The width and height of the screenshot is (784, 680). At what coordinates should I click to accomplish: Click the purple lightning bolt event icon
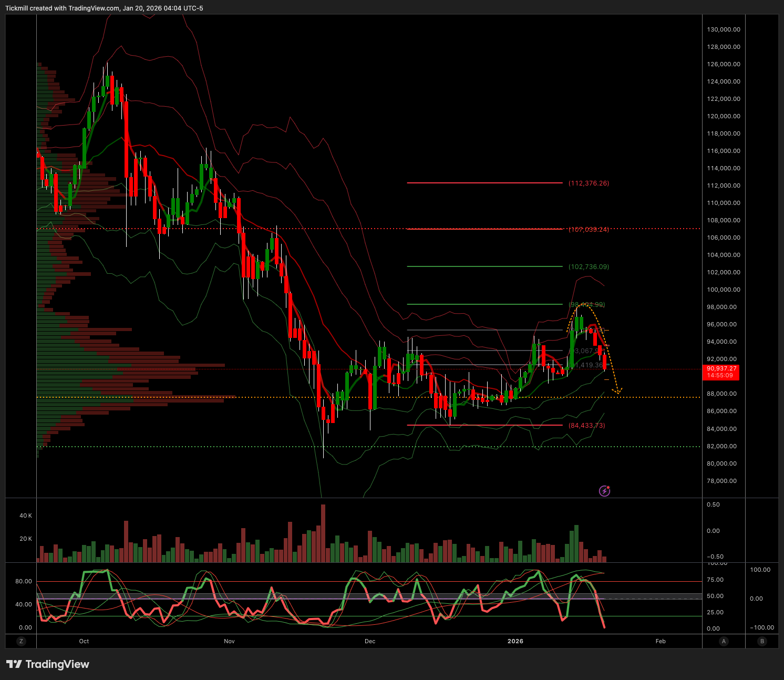(x=604, y=491)
